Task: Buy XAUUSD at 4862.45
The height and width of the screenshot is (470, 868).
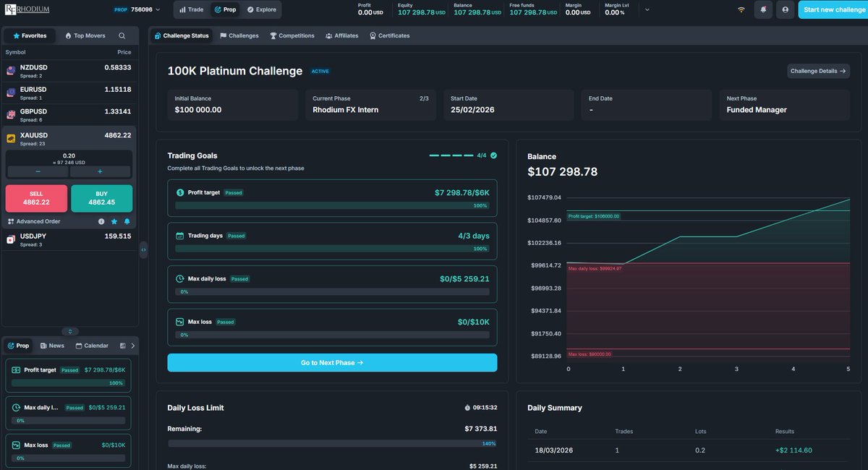Action: point(101,198)
